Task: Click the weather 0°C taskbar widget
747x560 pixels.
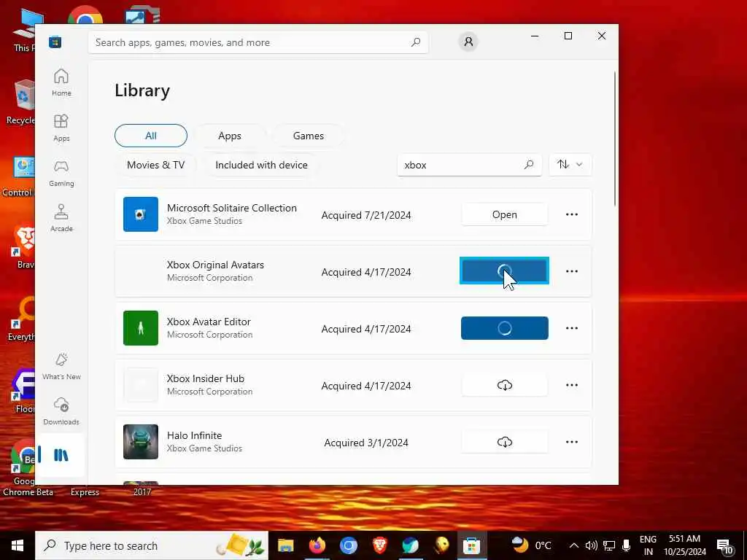Action: pos(531,545)
